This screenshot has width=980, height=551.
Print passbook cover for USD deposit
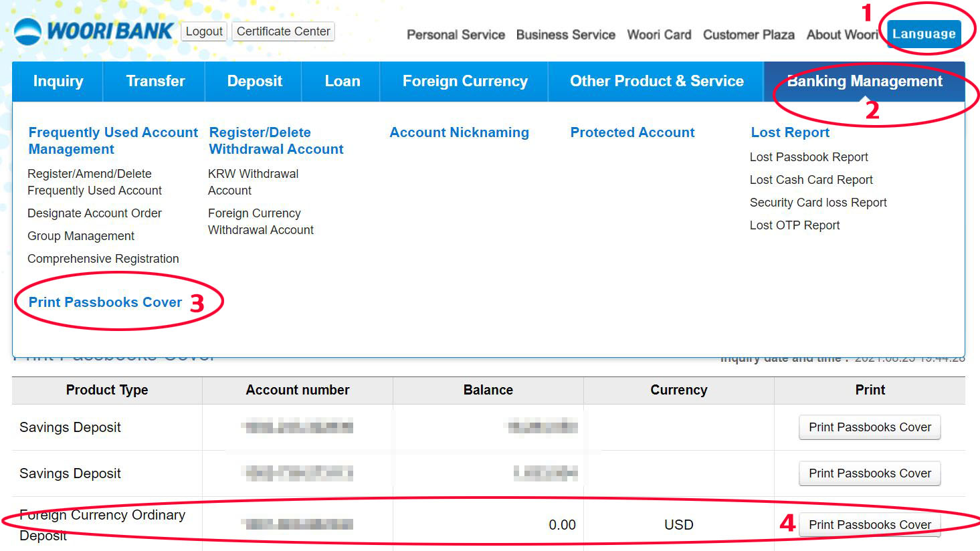point(870,525)
